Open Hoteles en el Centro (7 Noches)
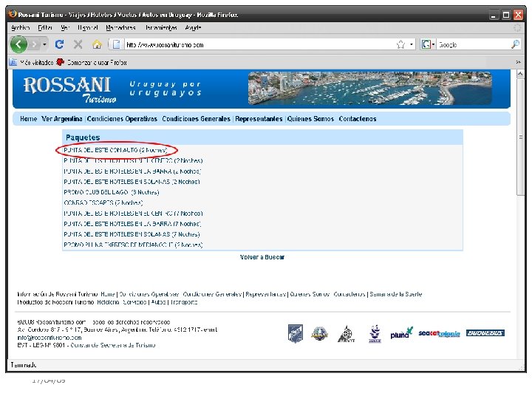The width and height of the screenshot is (532, 399). [x=133, y=213]
